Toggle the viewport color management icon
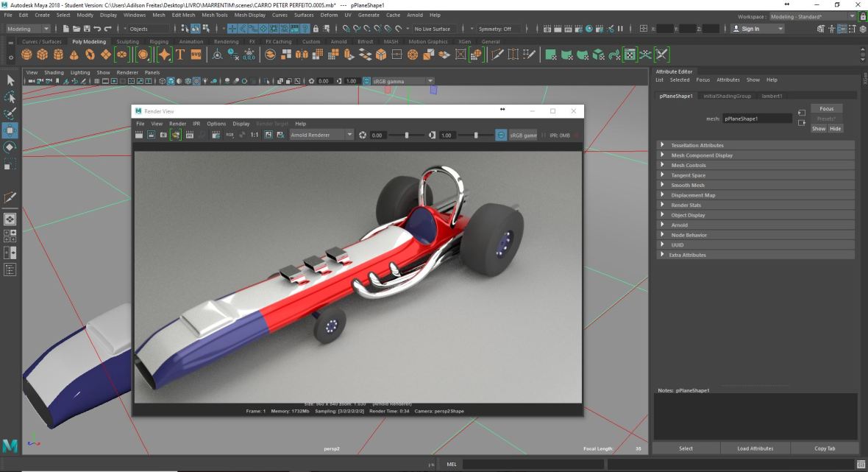 point(367,81)
